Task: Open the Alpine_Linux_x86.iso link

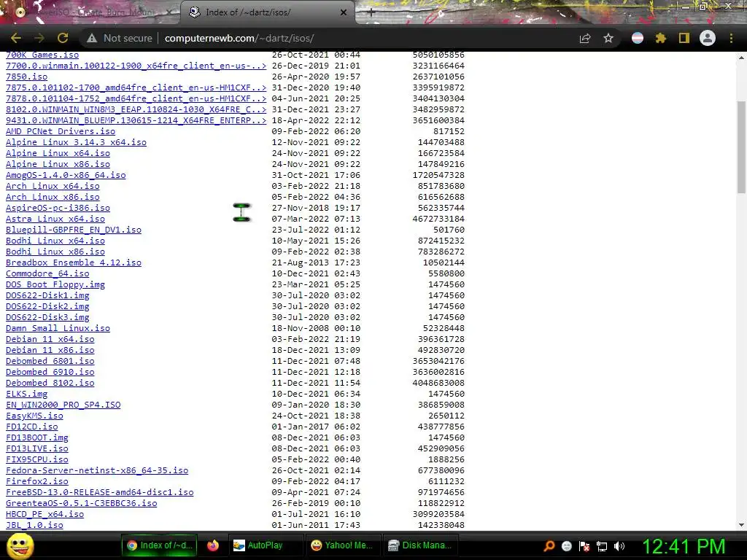Action: tap(58, 164)
